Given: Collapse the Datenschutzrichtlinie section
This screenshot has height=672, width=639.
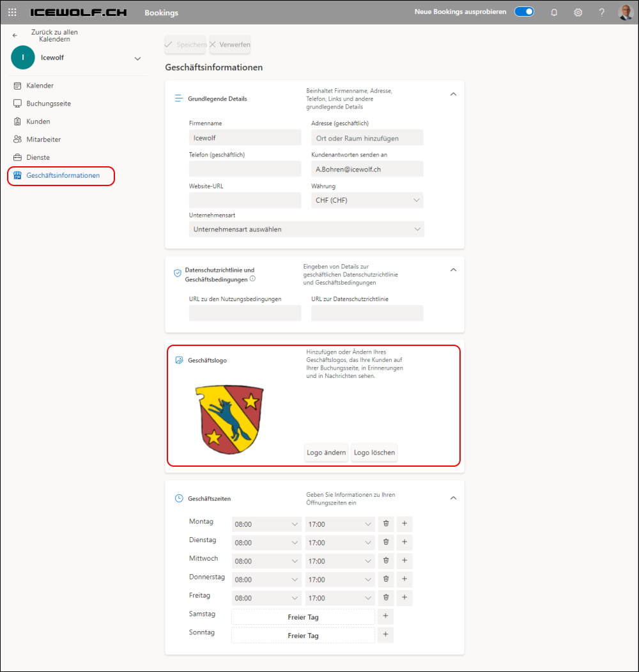Looking at the screenshot, I should coord(453,270).
